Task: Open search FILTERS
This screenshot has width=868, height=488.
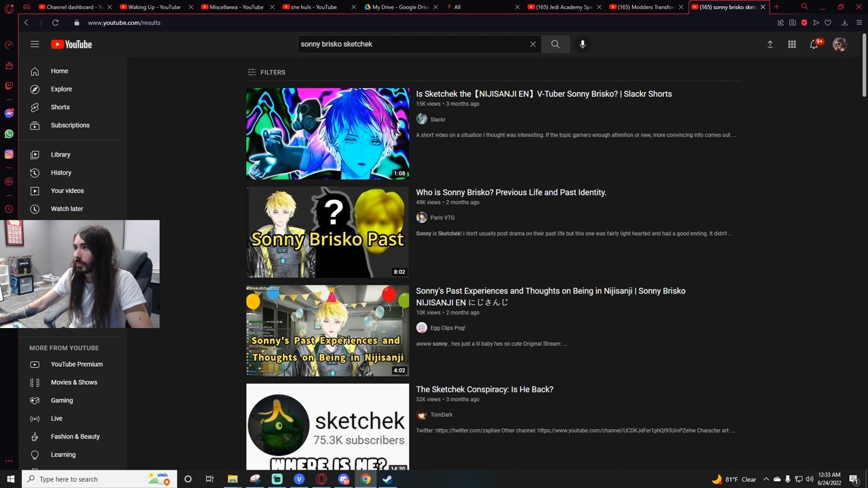Action: [x=267, y=72]
